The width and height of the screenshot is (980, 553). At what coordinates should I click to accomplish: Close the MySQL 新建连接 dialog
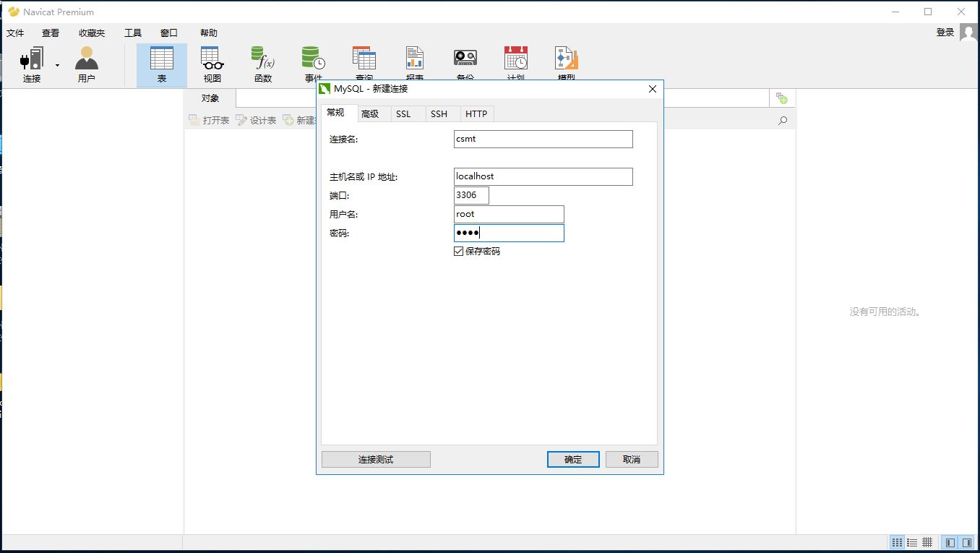coord(653,89)
